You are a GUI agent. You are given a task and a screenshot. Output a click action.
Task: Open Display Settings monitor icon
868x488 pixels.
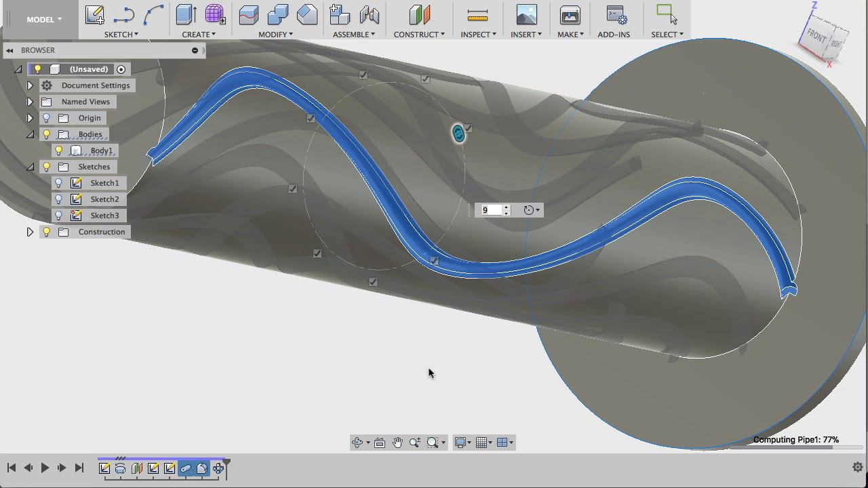460,443
